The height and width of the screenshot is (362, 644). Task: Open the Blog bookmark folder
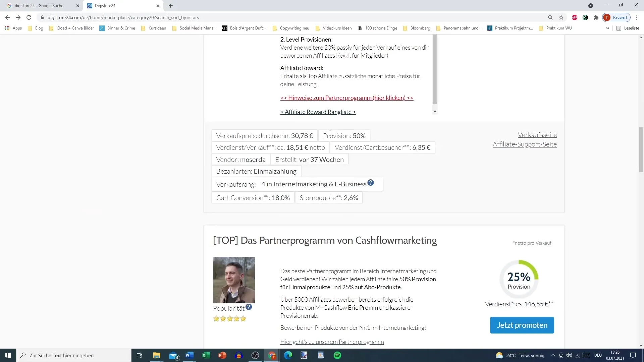pyautogui.click(x=36, y=28)
